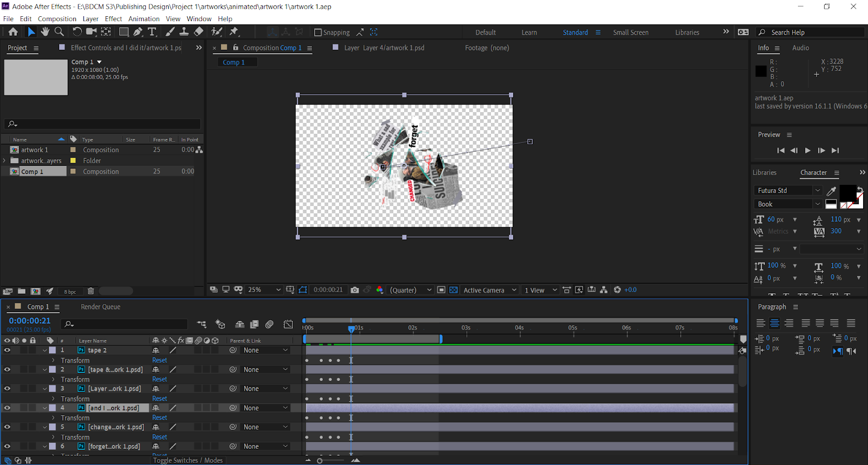868x465 pixels.
Task: Select the Zoom magnifier tool
Action: pos(59,32)
